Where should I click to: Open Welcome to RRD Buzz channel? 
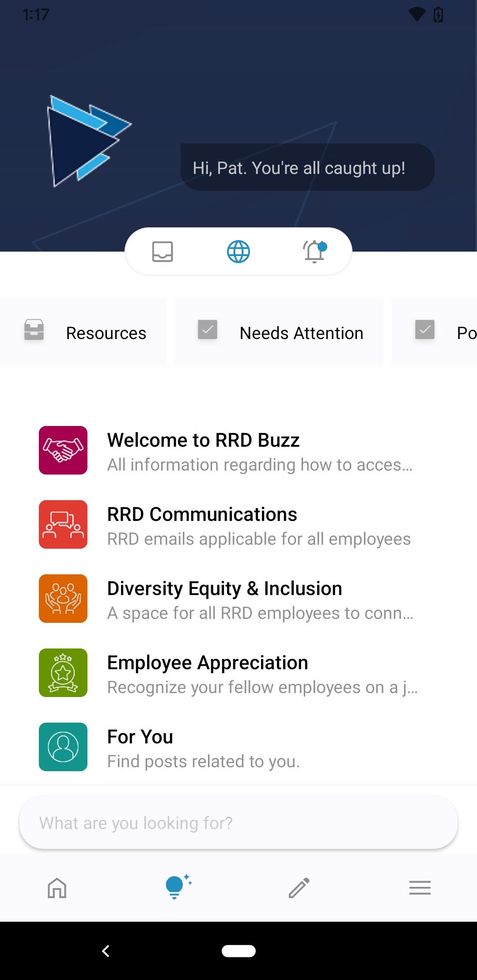pyautogui.click(x=238, y=450)
